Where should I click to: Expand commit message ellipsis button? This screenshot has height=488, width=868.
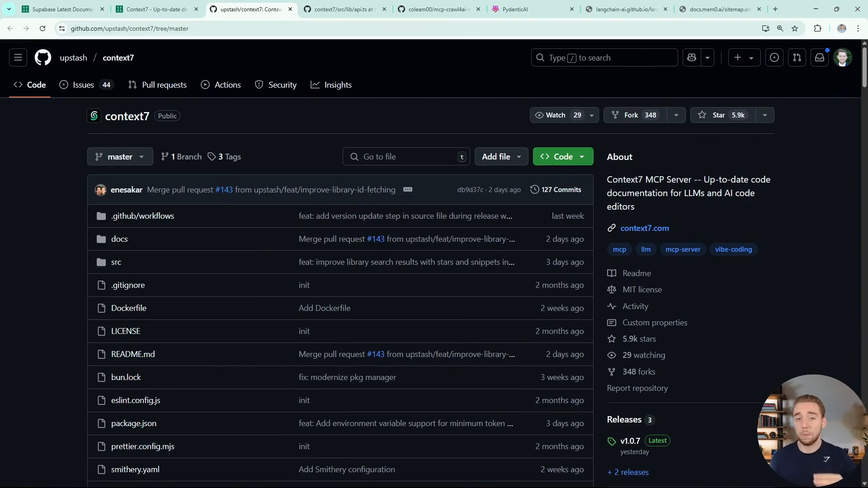[408, 189]
